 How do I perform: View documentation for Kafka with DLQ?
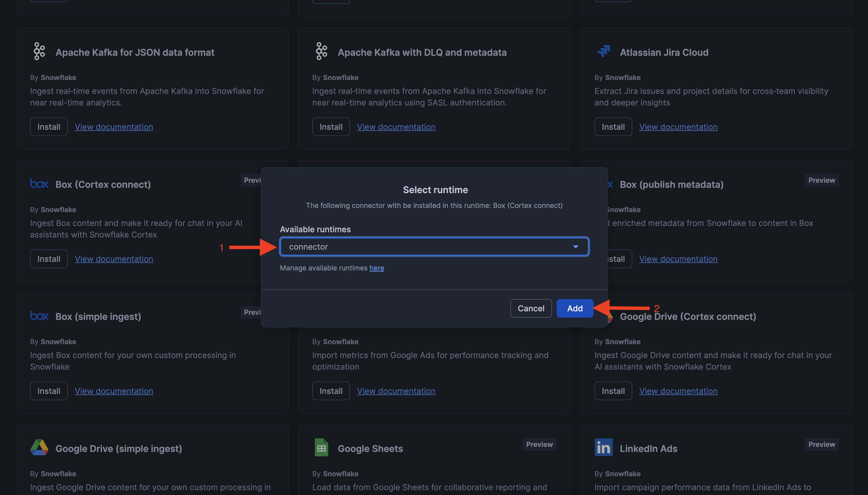(396, 127)
